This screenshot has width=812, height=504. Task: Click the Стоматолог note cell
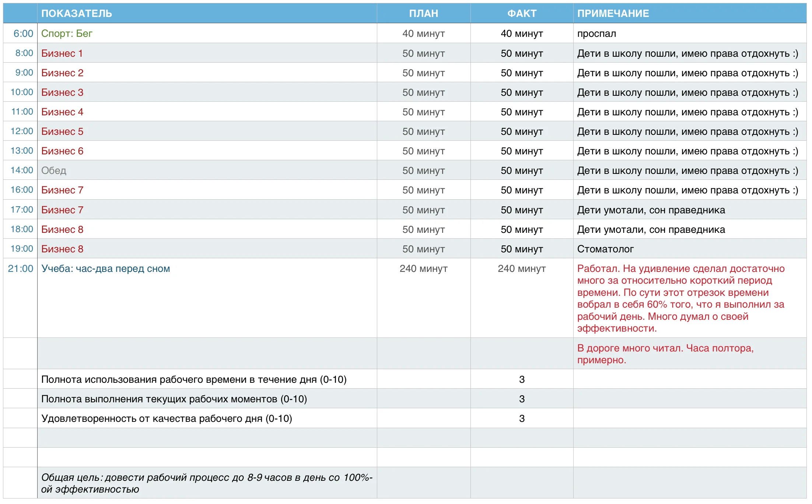[605, 249]
